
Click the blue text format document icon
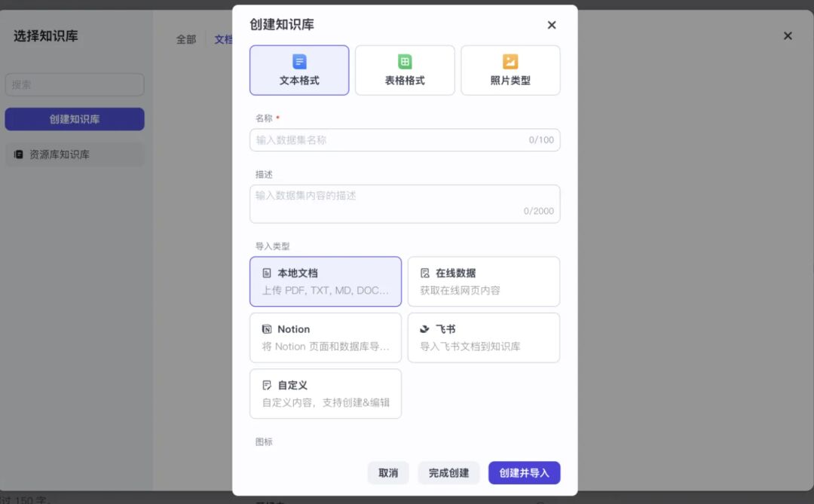coord(299,62)
